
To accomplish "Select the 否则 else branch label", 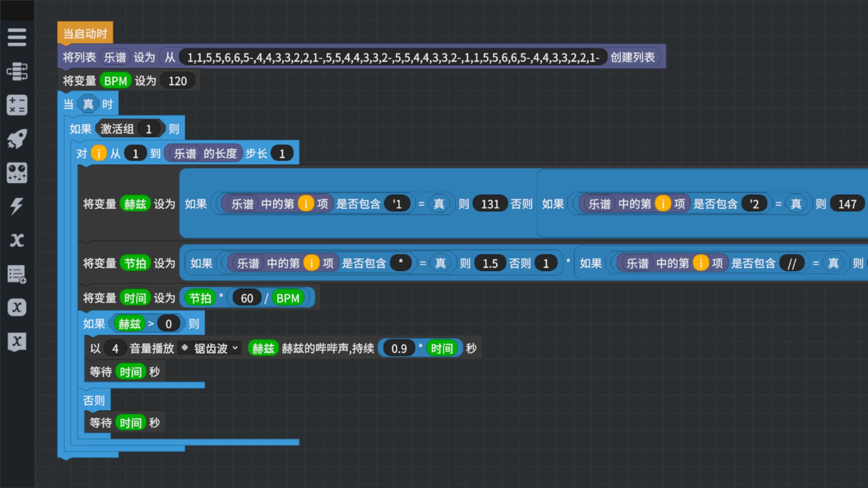I will (x=94, y=400).
